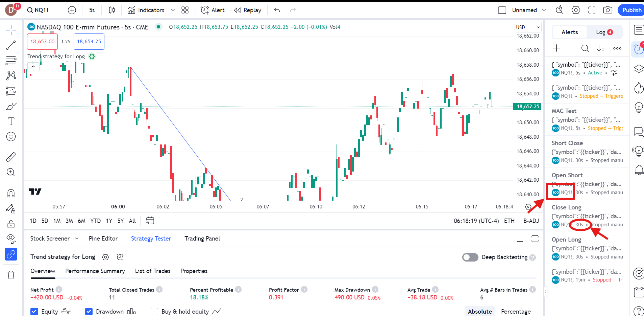
Task: Open the forecasting and measurement tools
Action: (x=11, y=91)
